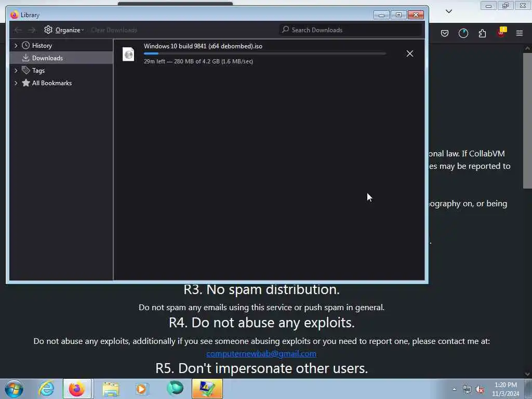Open Windows Explorer from taskbar

click(111, 389)
